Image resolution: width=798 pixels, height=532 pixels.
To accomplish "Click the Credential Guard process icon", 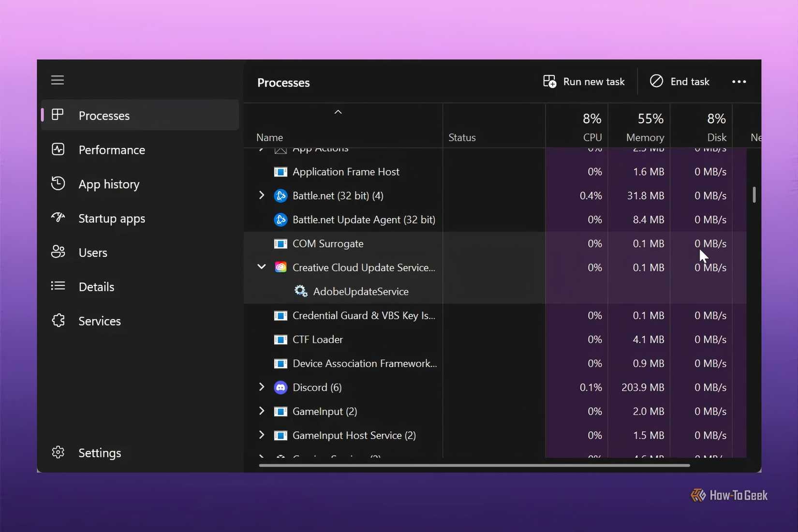I will [x=281, y=315].
